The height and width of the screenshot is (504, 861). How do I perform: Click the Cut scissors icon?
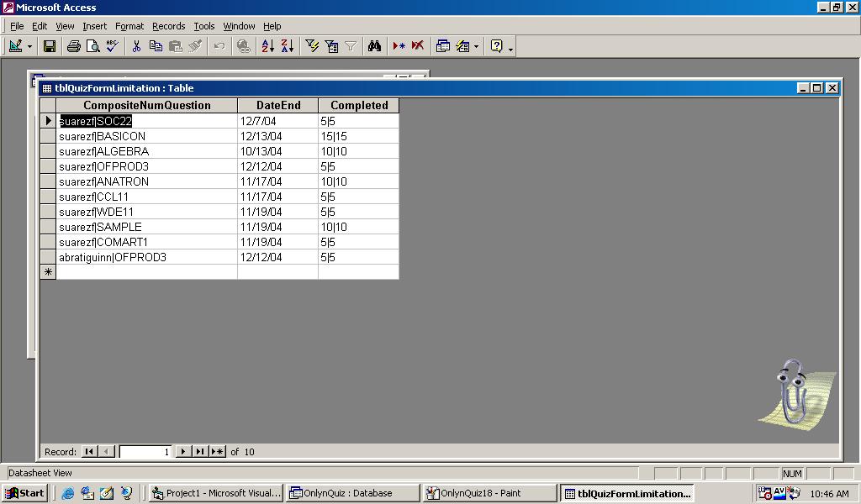coord(136,46)
